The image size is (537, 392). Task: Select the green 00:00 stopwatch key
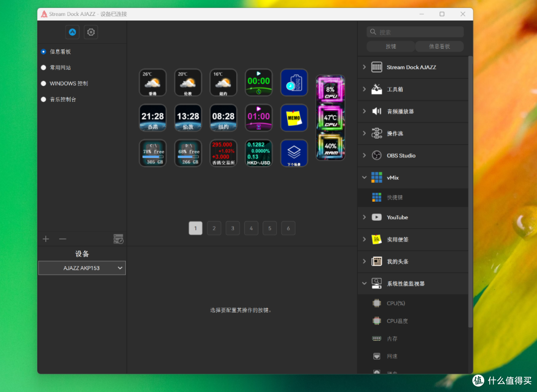(259, 82)
